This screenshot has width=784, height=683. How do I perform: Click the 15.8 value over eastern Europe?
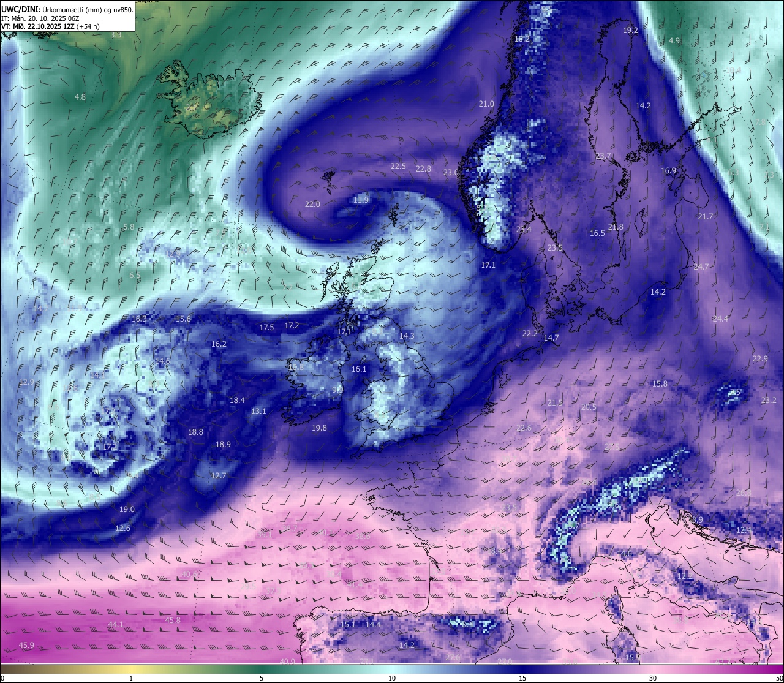(660, 383)
